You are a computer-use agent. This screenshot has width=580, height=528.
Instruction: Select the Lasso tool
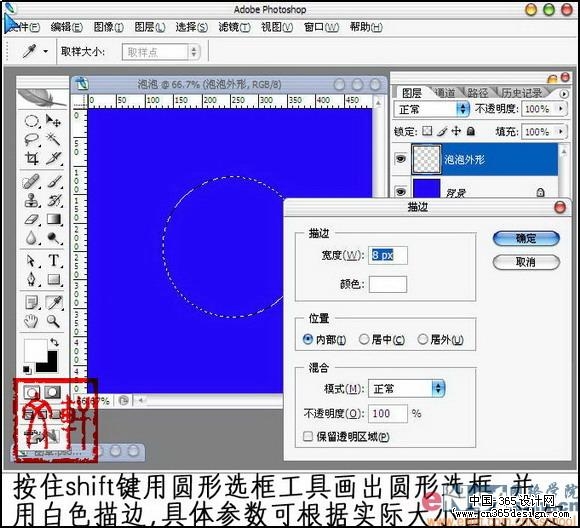pyautogui.click(x=32, y=139)
